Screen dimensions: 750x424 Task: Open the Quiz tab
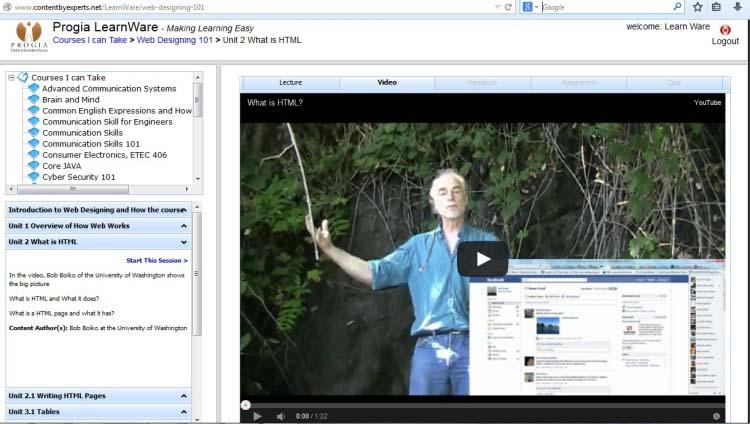[674, 82]
